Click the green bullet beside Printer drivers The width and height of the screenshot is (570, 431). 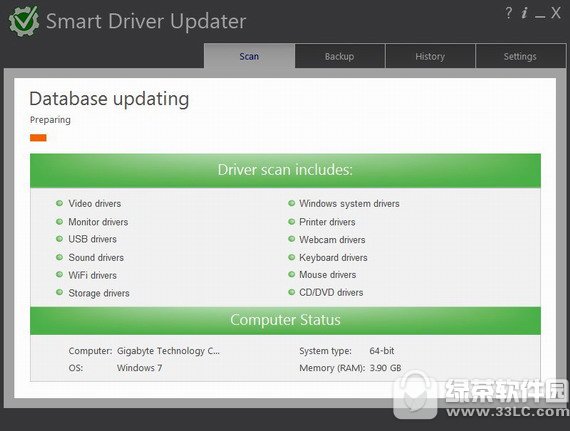click(x=291, y=221)
